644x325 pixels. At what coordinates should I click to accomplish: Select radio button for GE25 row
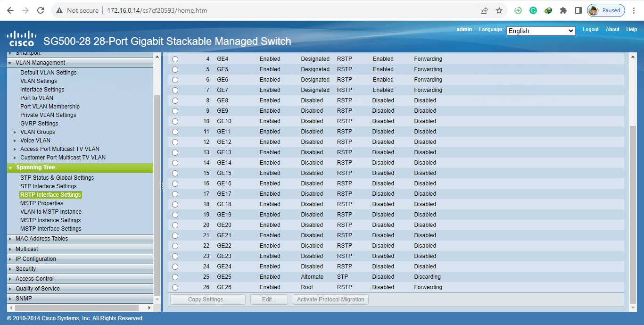tap(175, 277)
